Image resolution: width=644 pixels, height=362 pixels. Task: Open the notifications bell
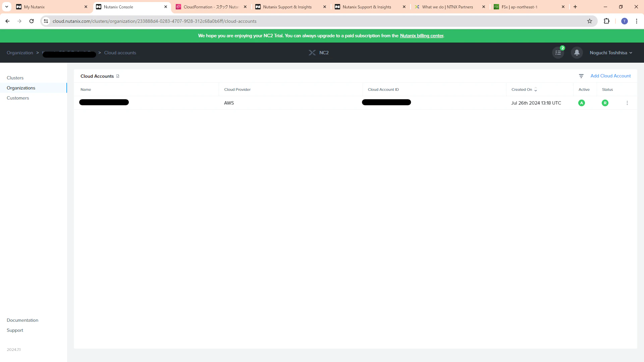coord(577,53)
